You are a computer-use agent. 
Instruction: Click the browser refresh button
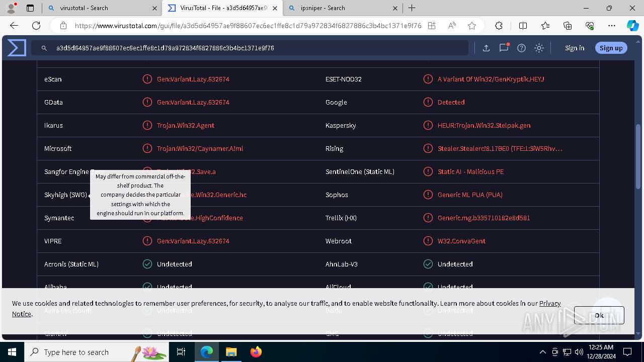click(36, 26)
